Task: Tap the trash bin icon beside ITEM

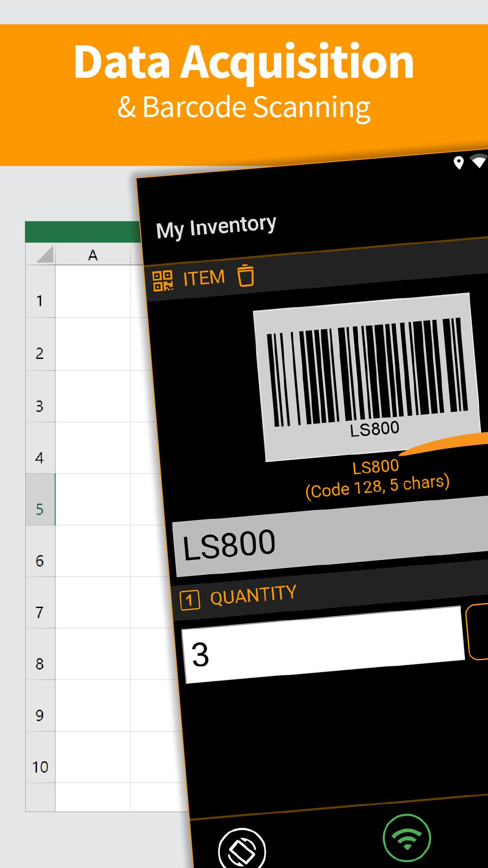Action: pos(246,275)
